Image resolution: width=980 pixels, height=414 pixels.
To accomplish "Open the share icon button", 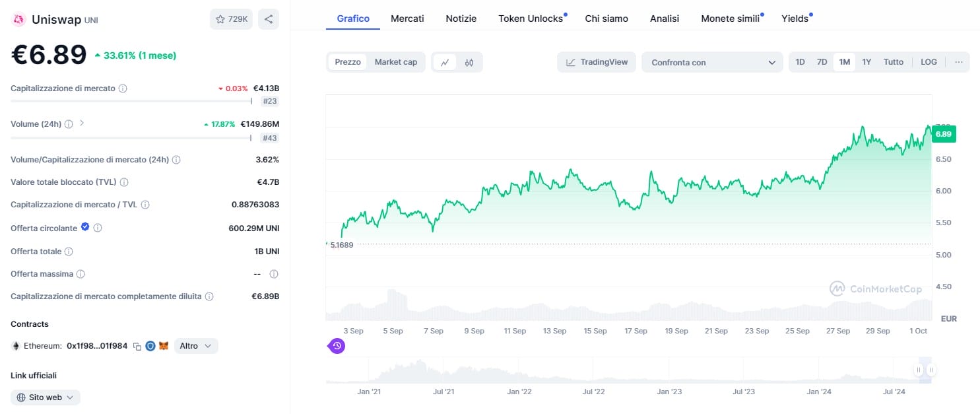I will (x=269, y=19).
